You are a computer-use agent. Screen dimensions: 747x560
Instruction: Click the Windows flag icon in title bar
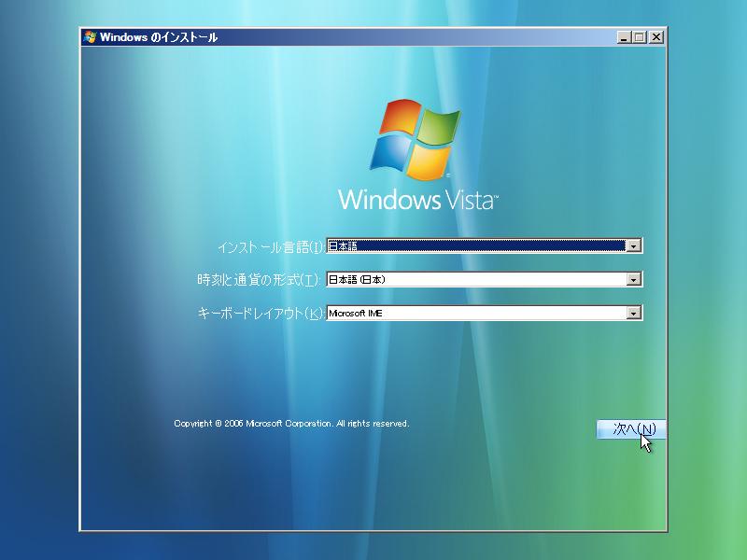click(90, 37)
